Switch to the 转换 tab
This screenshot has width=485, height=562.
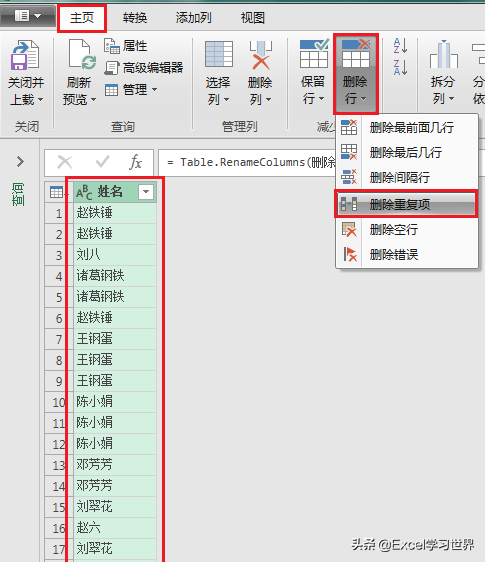[x=135, y=18]
